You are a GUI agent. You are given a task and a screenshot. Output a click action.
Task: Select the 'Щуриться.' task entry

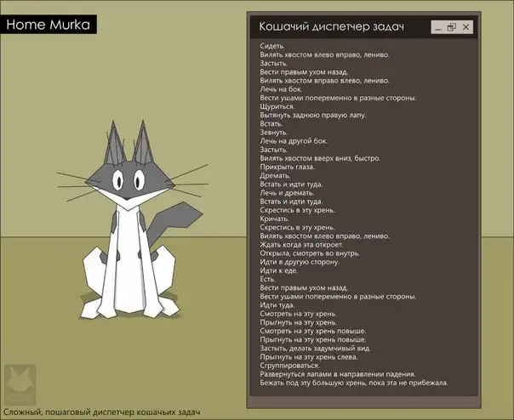281,106
